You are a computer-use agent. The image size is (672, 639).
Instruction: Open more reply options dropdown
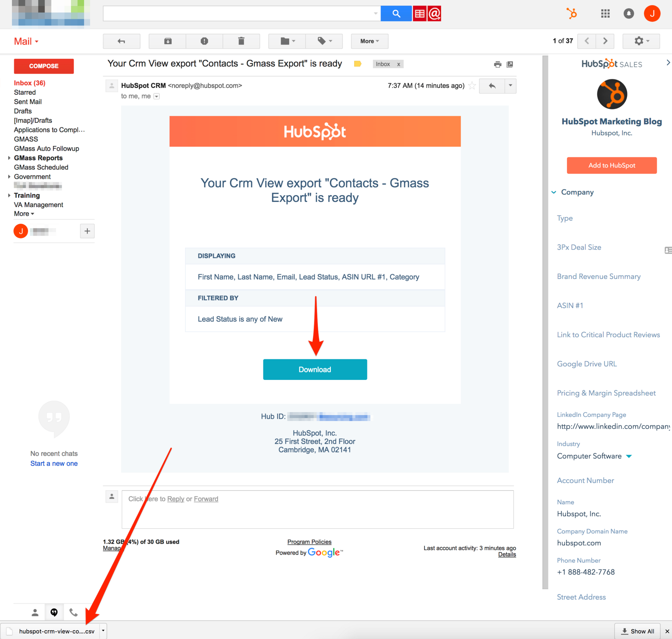[x=510, y=86]
